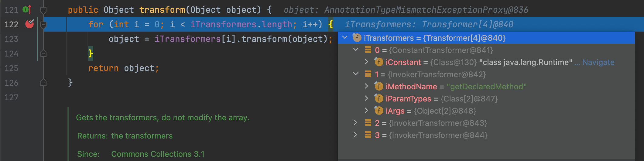
Task: Collapse the iTransformers root node
Action: coord(345,38)
